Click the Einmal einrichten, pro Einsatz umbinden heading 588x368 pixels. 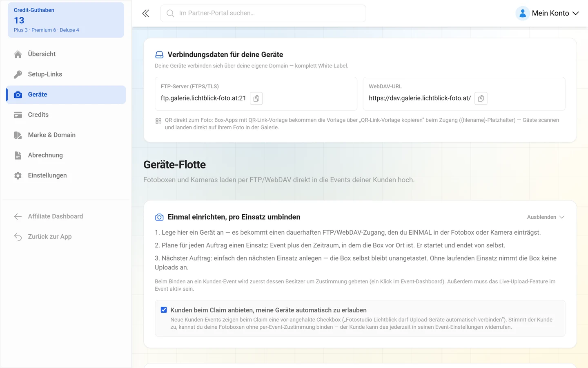point(234,217)
